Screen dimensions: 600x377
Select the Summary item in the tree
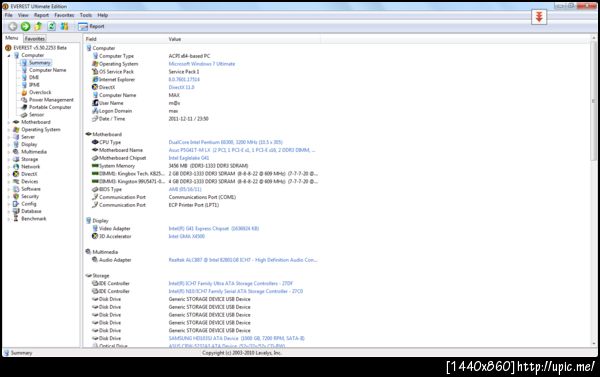(x=39, y=63)
